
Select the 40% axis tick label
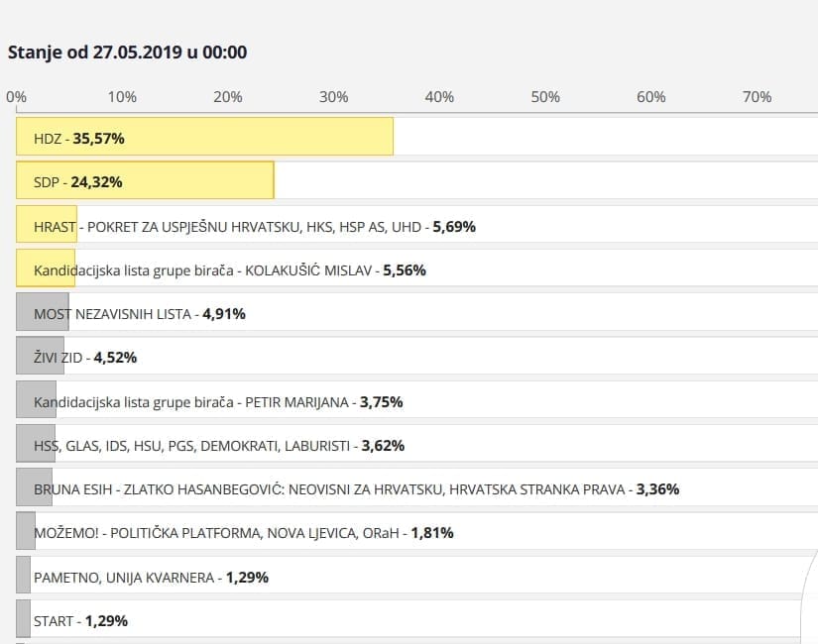439,97
